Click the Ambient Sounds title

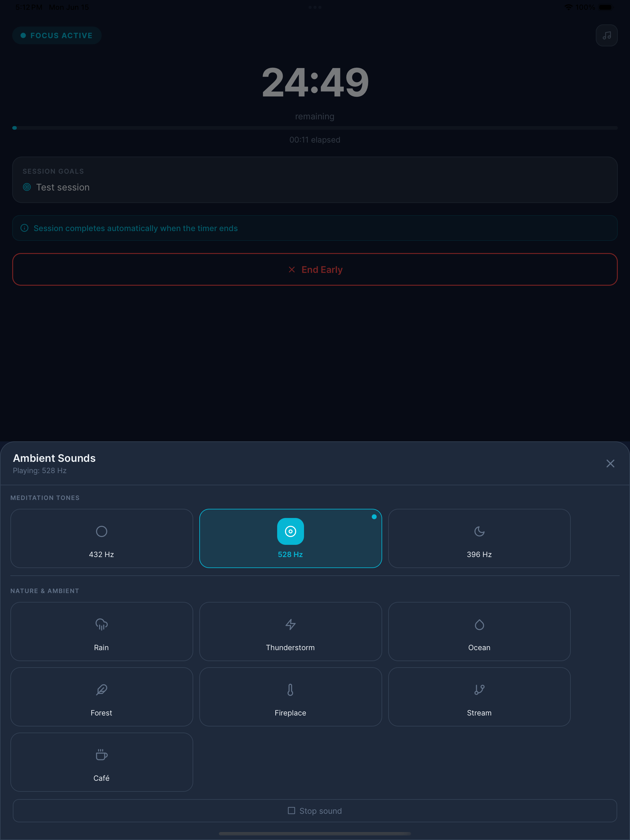[x=54, y=458]
